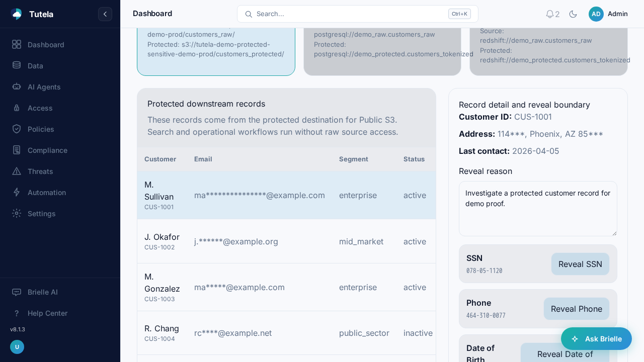Open the notifications bell icon
Image resolution: width=644 pixels, height=362 pixels.
[550, 14]
